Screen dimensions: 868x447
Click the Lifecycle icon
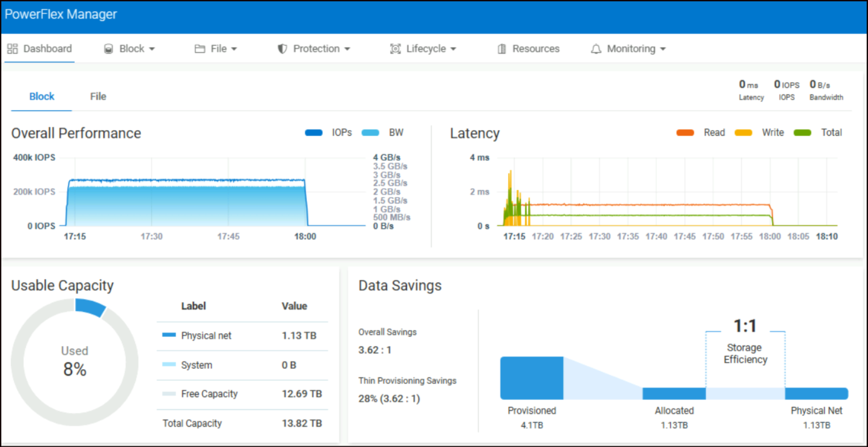[395, 49]
